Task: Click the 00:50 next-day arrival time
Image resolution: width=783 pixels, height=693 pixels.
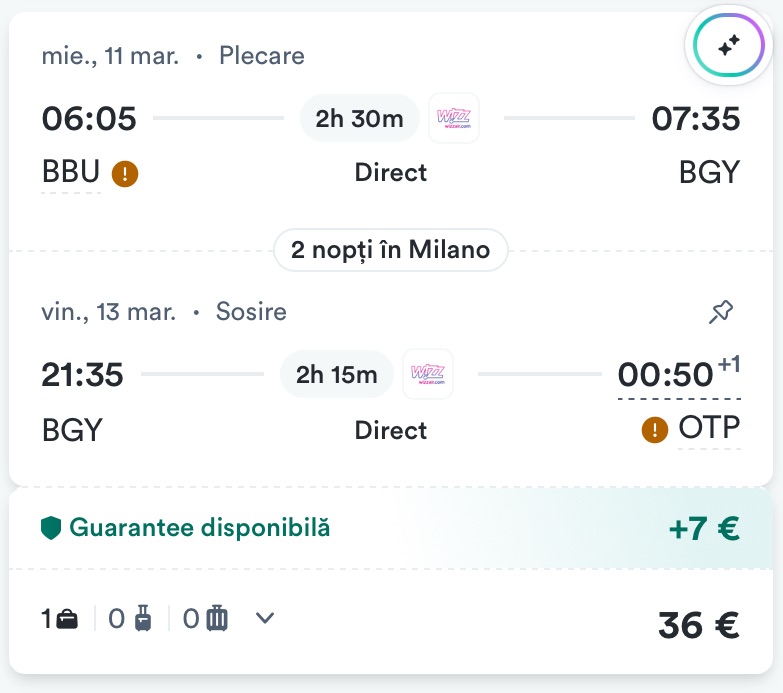Action: (x=667, y=375)
